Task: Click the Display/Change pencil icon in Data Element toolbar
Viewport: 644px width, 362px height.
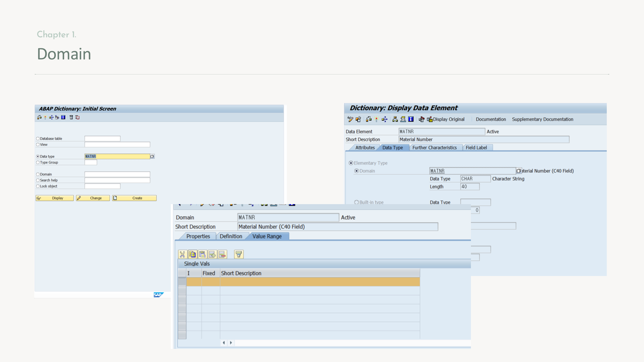Action: pyautogui.click(x=350, y=119)
